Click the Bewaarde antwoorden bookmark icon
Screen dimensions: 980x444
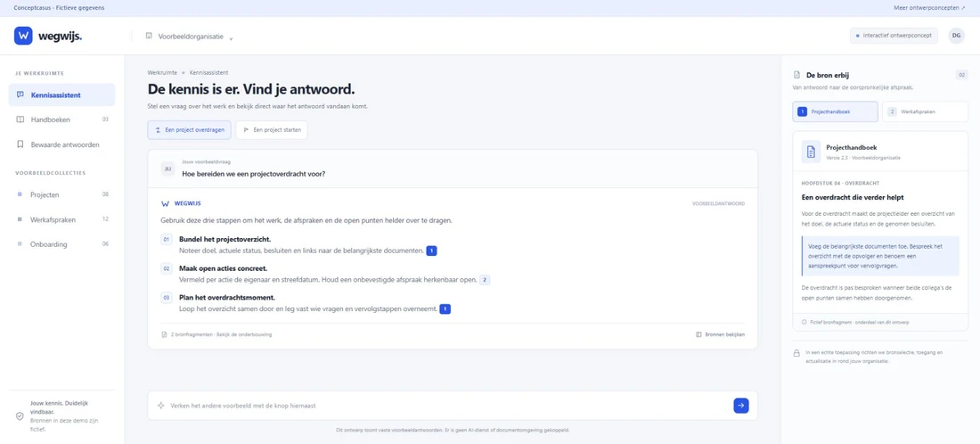click(20, 144)
